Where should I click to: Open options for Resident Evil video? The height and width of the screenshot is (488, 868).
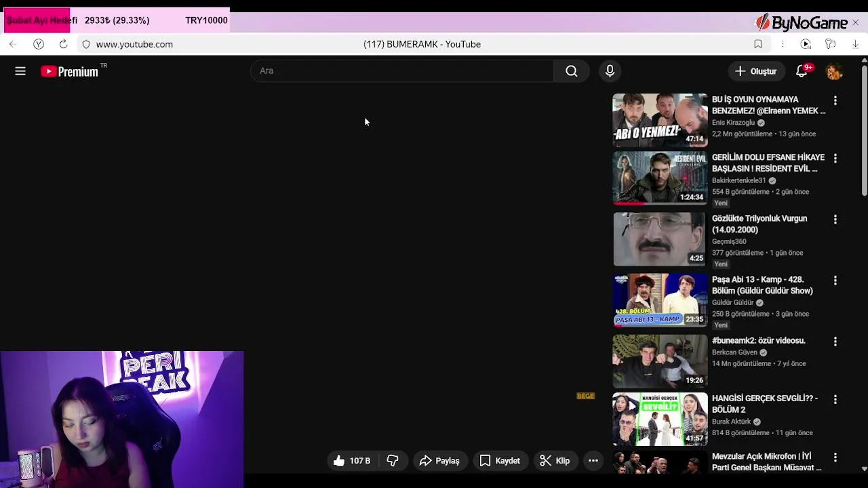pyautogui.click(x=835, y=158)
